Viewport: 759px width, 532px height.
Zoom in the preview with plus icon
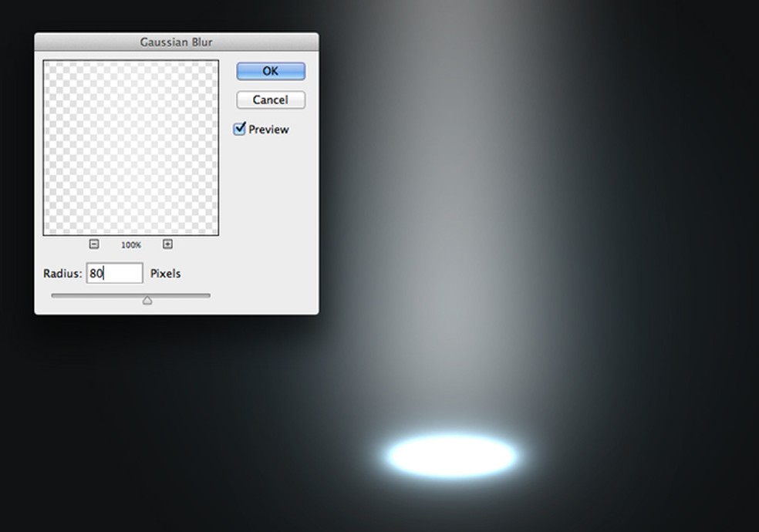pyautogui.click(x=167, y=244)
